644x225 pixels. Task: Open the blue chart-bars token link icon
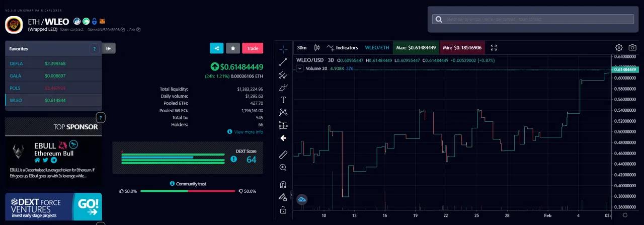(x=77, y=21)
